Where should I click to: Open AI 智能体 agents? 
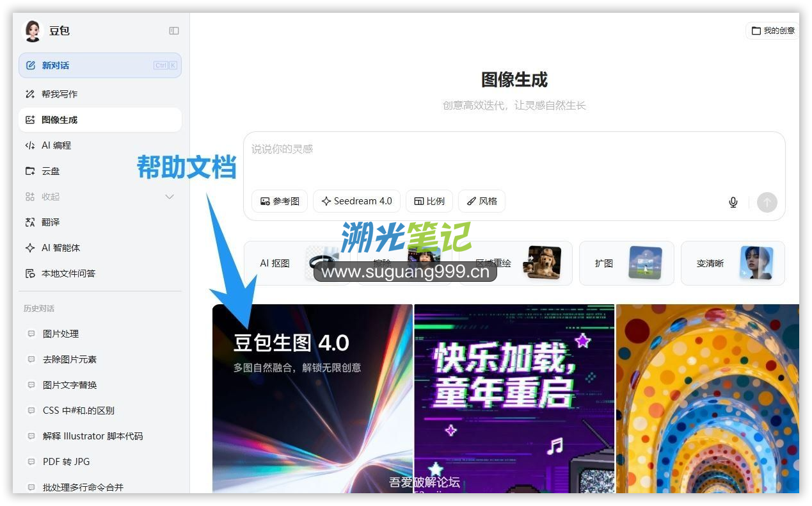61,248
